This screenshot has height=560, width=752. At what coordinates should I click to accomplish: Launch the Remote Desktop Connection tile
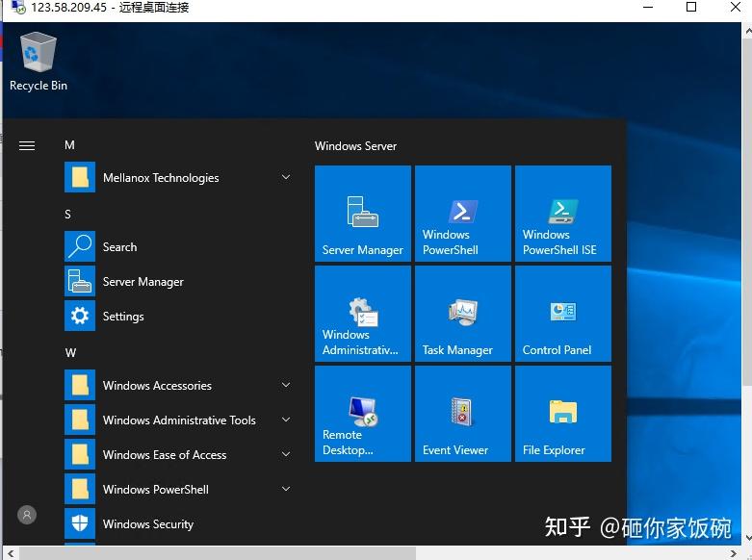tap(363, 414)
